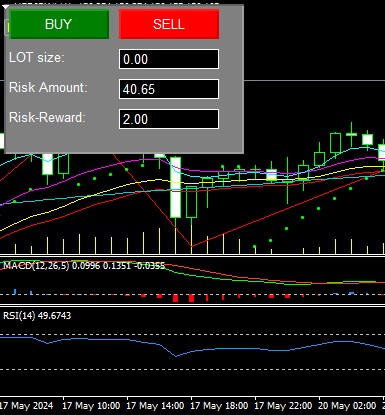Screen dimensions: 385x415
Task: Click the red SELL button
Action: [169, 24]
